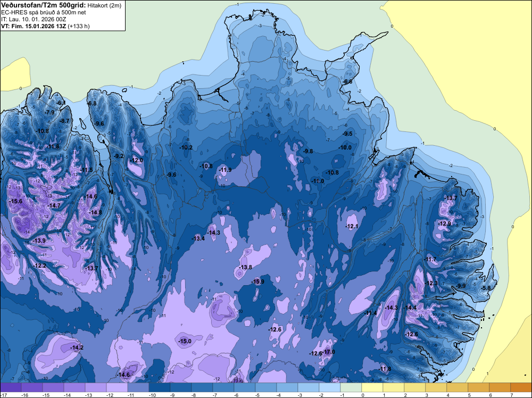Viewport: 532px width, 398px height.
Task: Click the -8.7 temperature value
Action: (64, 121)
